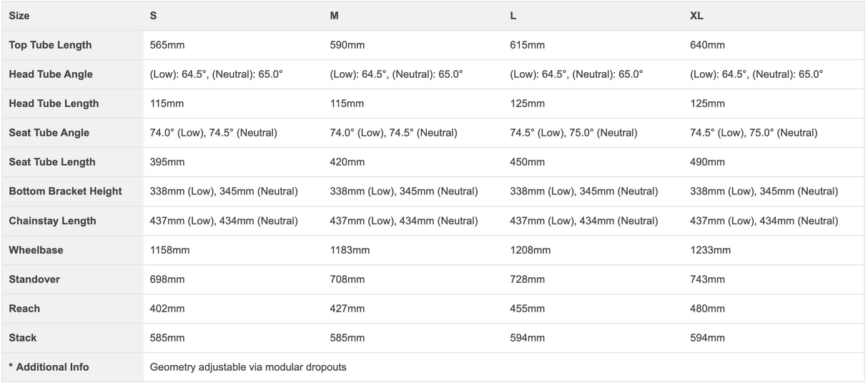Click the Standover row label
This screenshot has height=383, width=868.
click(x=34, y=279)
